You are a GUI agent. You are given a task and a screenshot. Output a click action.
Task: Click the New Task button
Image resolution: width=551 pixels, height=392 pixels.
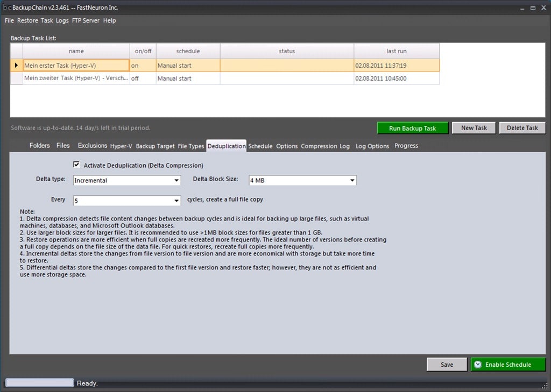point(474,128)
